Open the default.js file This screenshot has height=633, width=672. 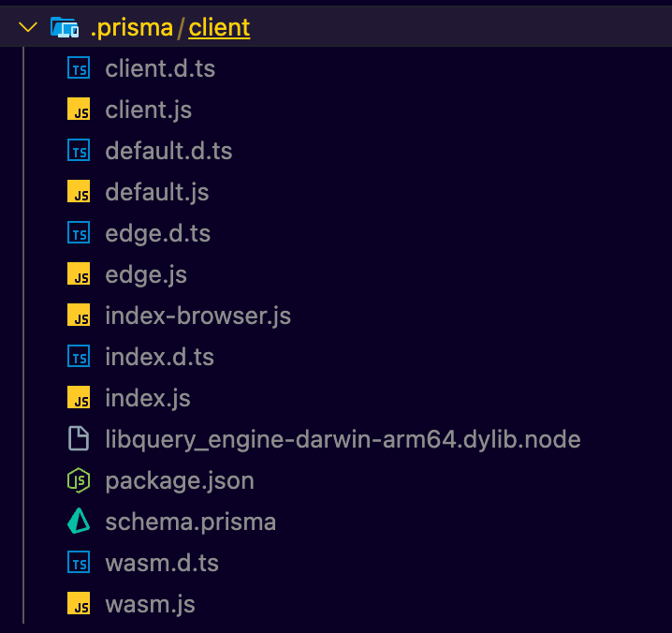tap(157, 192)
